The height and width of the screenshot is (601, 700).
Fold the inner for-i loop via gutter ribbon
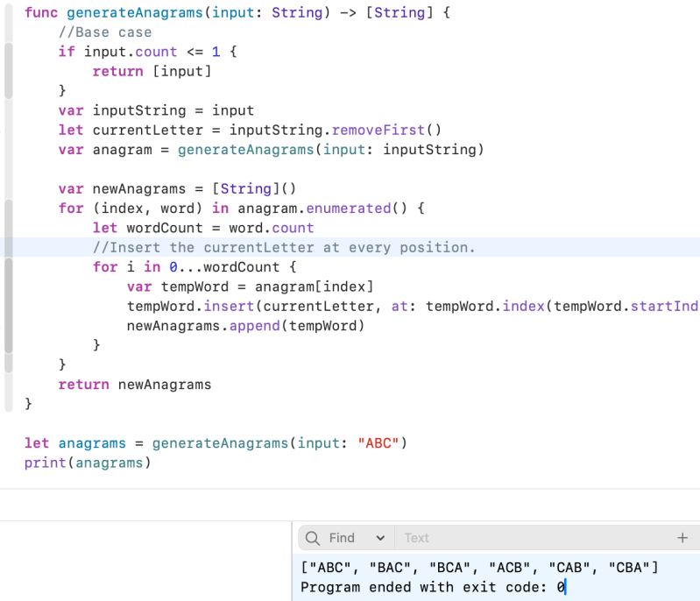(9, 305)
